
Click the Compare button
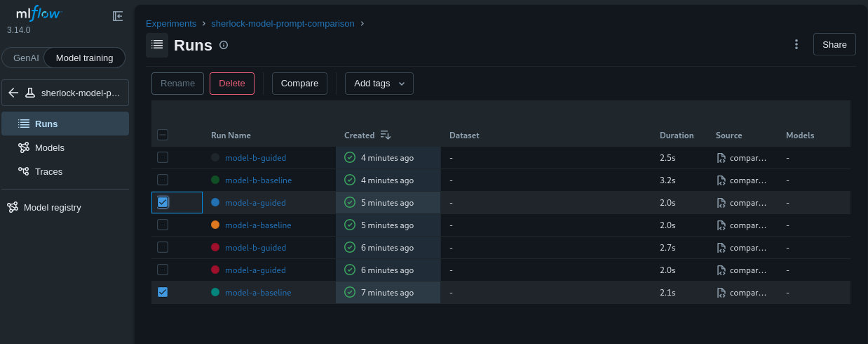click(x=299, y=84)
